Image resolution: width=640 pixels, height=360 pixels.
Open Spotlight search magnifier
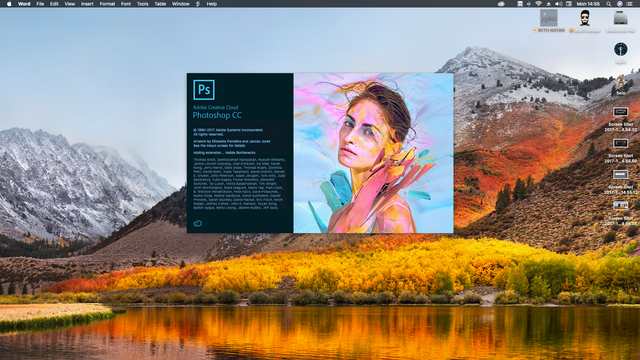coord(609,4)
